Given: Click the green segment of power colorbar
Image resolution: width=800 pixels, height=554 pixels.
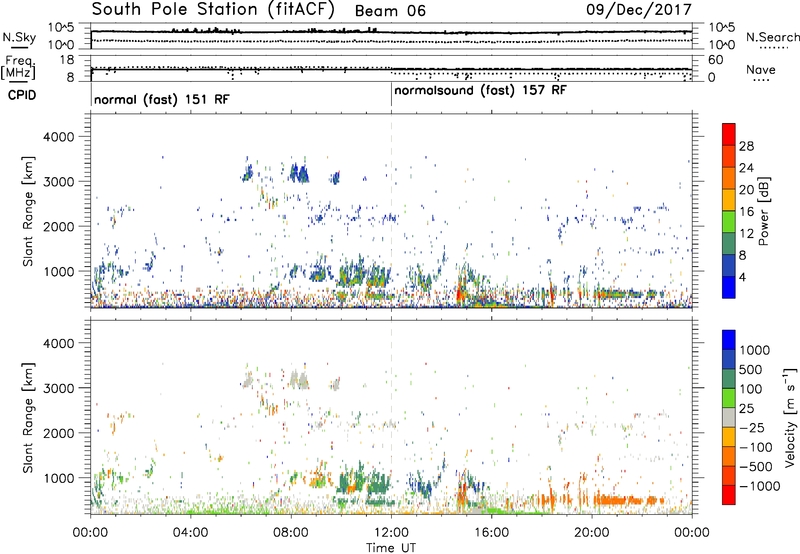Looking at the screenshot, I should [729, 221].
